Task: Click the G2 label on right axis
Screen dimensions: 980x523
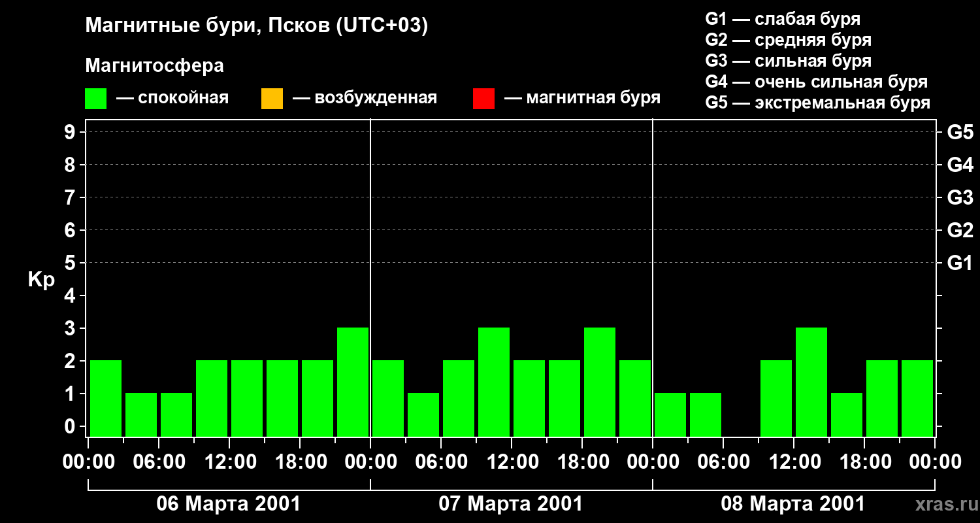Action: (960, 230)
